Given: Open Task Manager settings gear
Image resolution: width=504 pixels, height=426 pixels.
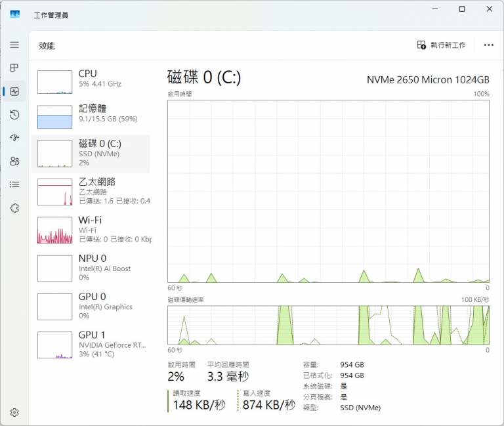Looking at the screenshot, I should pyautogui.click(x=14, y=412).
